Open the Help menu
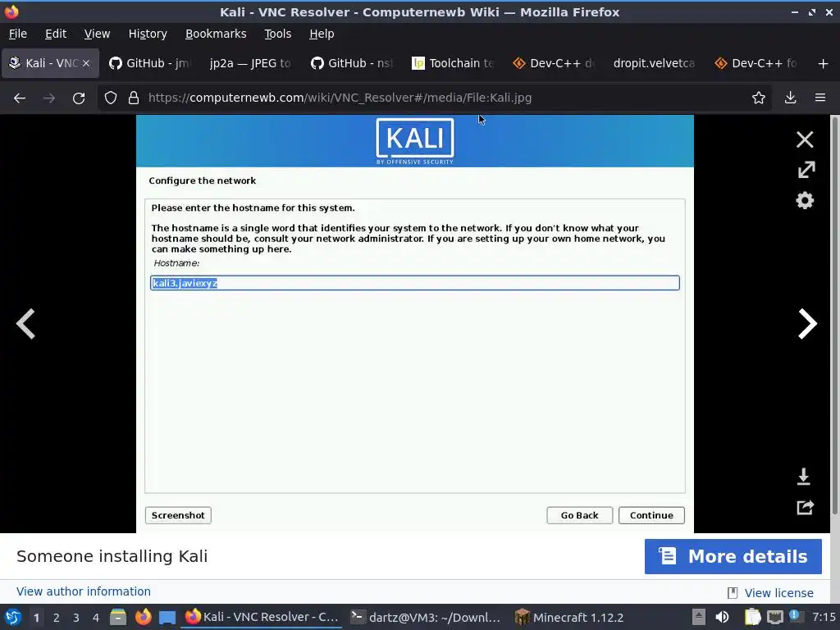 pos(322,34)
